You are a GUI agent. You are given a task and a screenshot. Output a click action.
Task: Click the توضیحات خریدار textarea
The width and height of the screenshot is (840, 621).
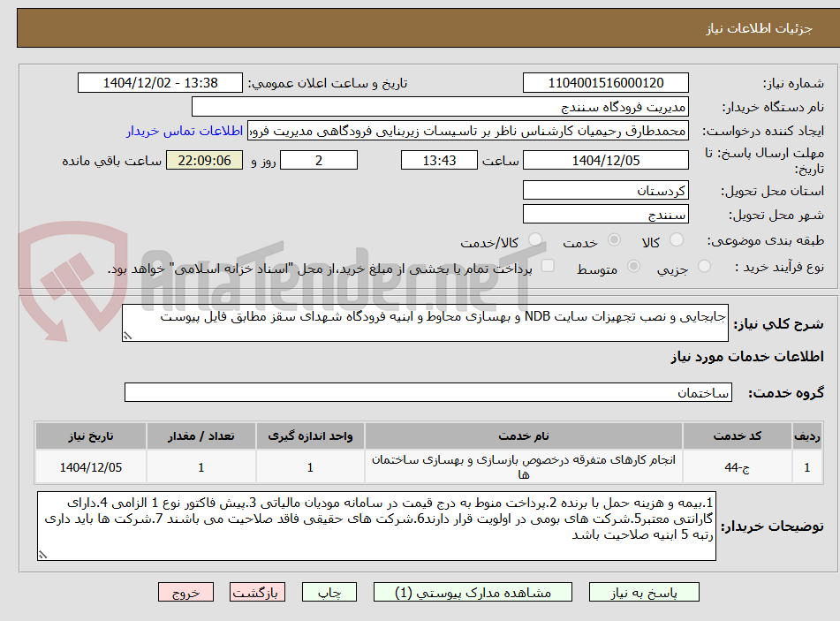(376, 526)
